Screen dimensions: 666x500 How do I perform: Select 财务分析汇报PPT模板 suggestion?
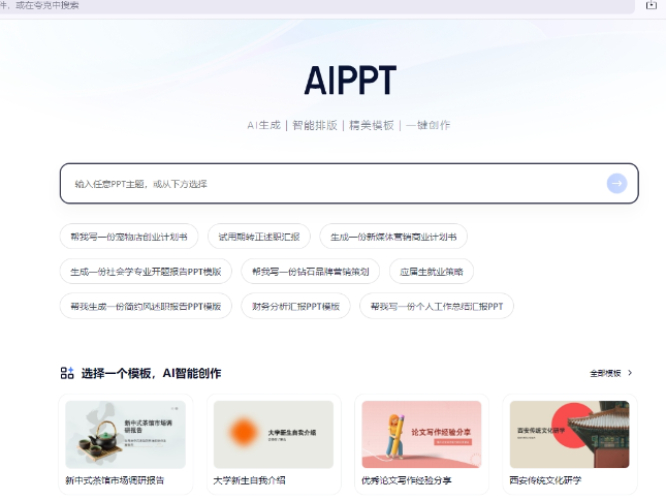pos(296,306)
